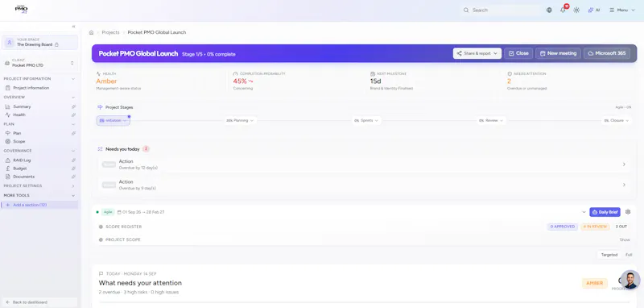Open the Action overdue by 12 days
Image resolution: width=644 pixels, height=308 pixels.
point(364,164)
